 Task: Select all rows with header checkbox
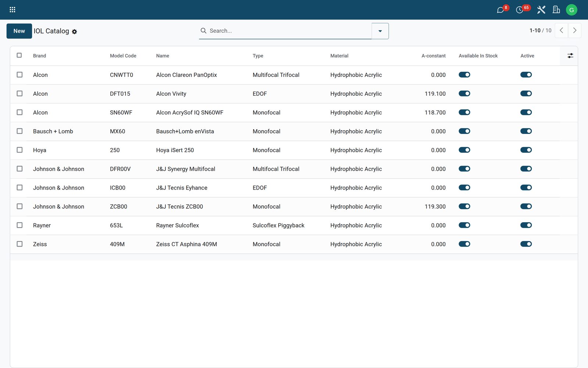pos(19,55)
